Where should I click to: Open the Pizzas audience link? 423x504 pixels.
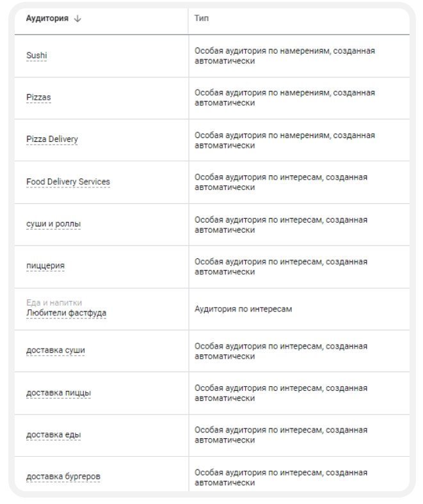point(38,97)
